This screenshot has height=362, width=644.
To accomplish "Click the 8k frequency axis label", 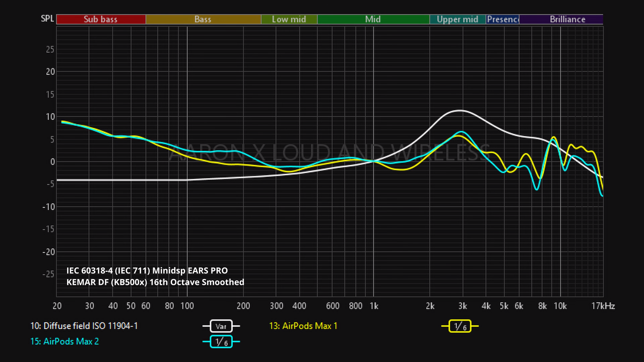I will click(x=542, y=306).
